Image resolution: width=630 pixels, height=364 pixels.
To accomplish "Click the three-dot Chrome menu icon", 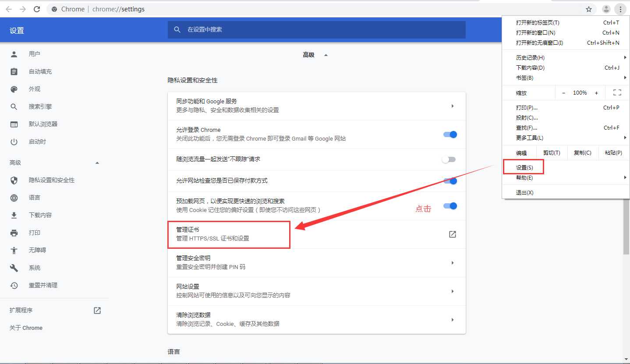I will click(x=620, y=9).
